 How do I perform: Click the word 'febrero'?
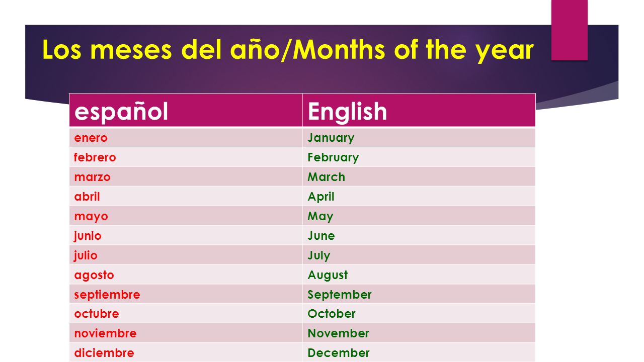[x=95, y=157]
